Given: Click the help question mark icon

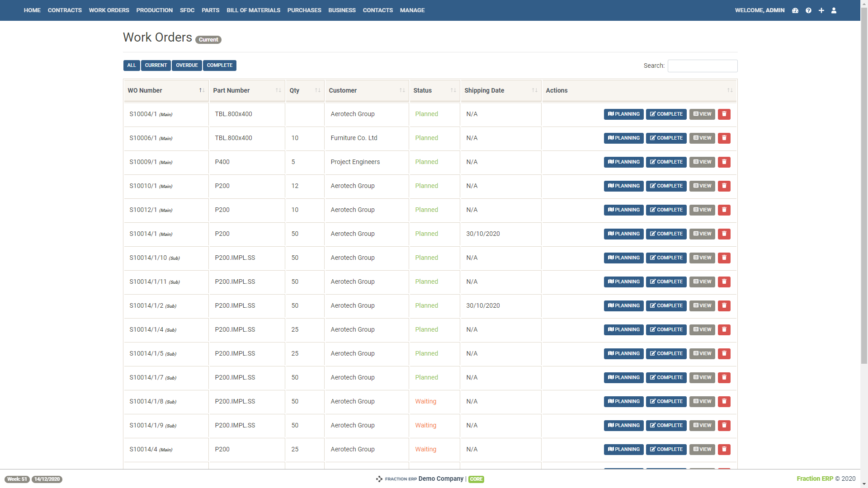Looking at the screenshot, I should (x=808, y=10).
